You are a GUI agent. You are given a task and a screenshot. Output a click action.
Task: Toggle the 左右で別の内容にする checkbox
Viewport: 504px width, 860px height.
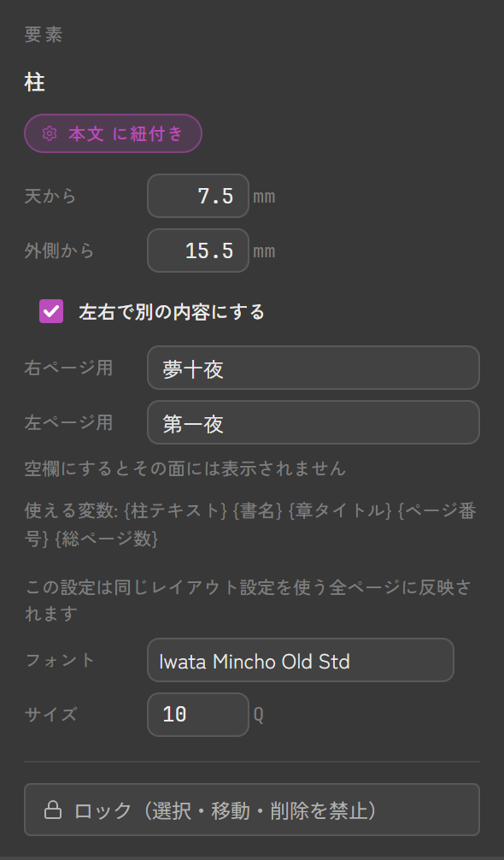pos(51,311)
